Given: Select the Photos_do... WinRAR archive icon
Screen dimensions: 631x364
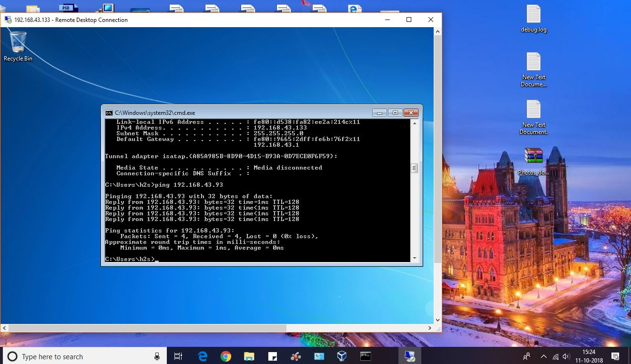Looking at the screenshot, I should (x=534, y=162).
